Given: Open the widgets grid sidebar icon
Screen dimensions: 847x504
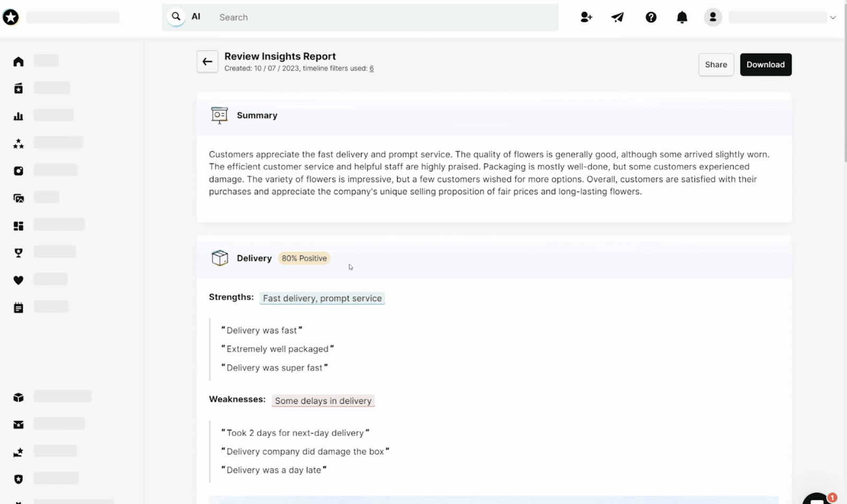Looking at the screenshot, I should coord(19,226).
